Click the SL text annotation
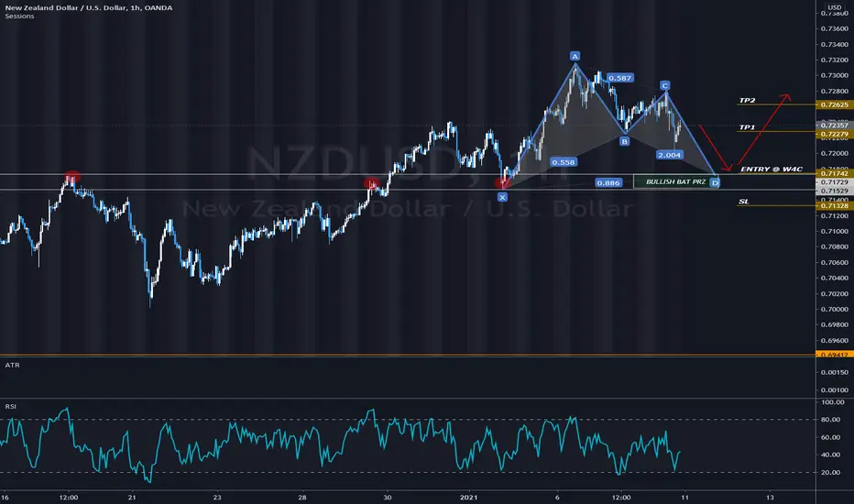 tap(743, 202)
